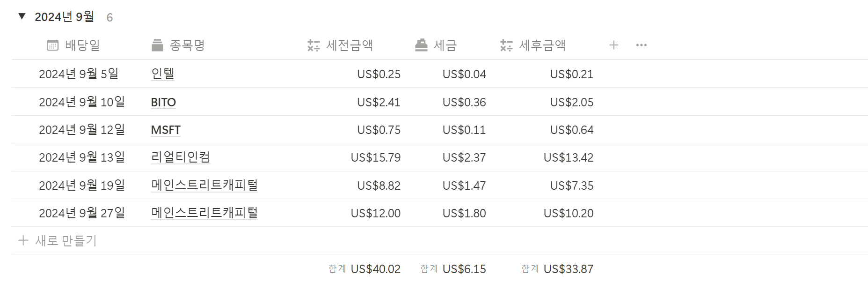The height and width of the screenshot is (282, 868).
Task: Select the date cell 2024년 9월 27일
Action: 82,213
